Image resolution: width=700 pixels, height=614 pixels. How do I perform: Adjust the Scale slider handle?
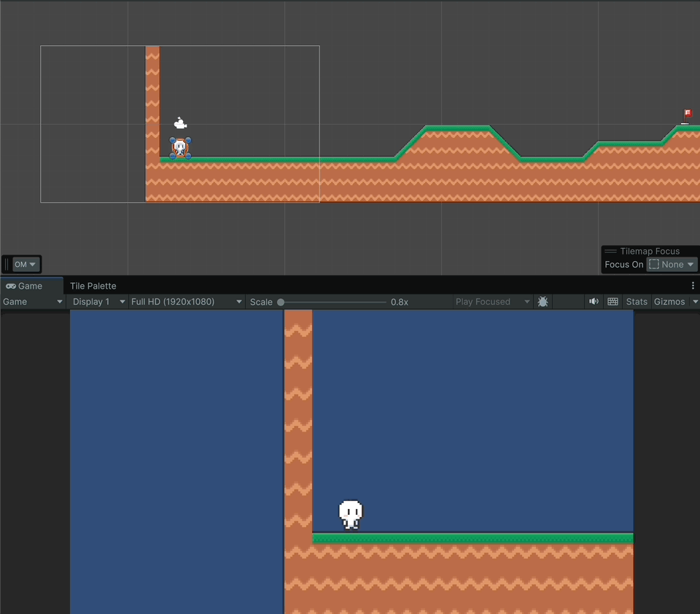pyautogui.click(x=281, y=303)
